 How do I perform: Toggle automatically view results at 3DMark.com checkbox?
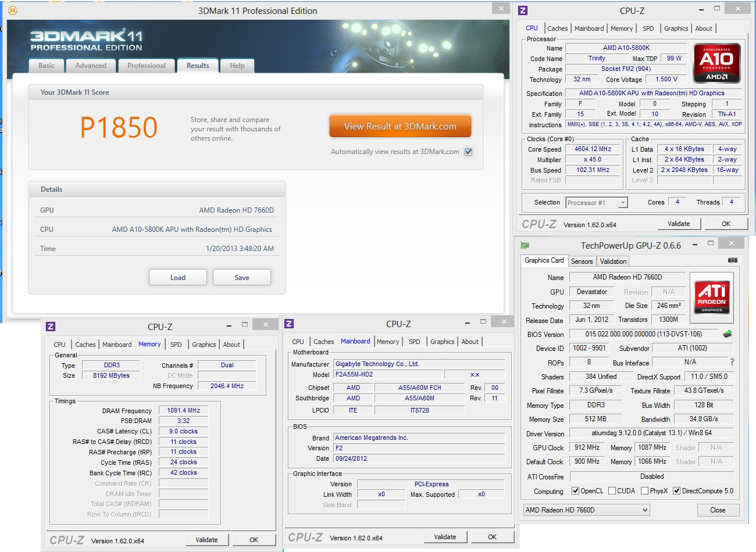point(469,152)
